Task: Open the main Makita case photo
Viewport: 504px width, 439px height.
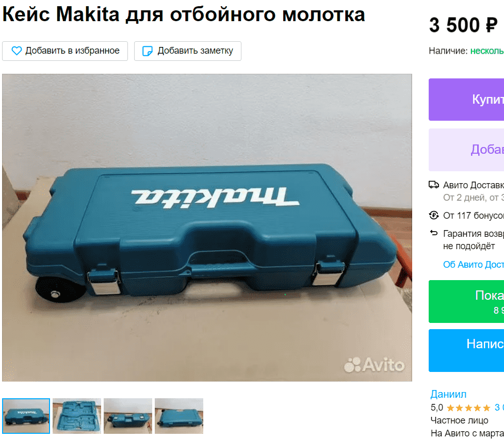Action: (x=207, y=227)
